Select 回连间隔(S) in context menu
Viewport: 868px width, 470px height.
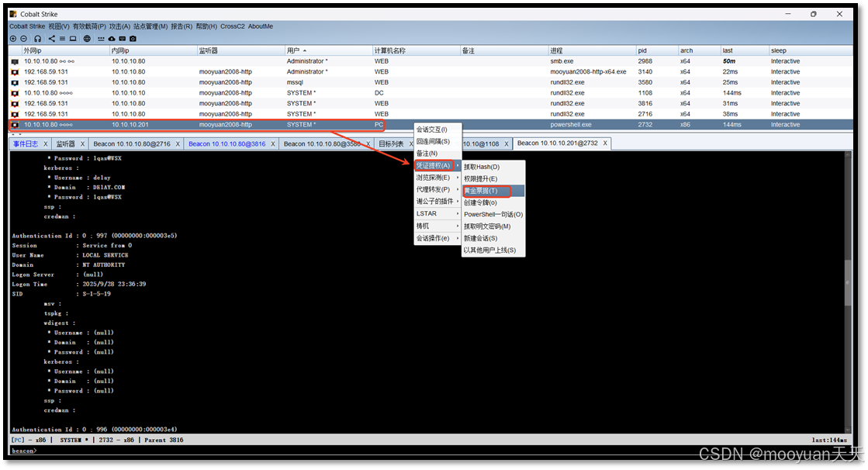point(437,142)
